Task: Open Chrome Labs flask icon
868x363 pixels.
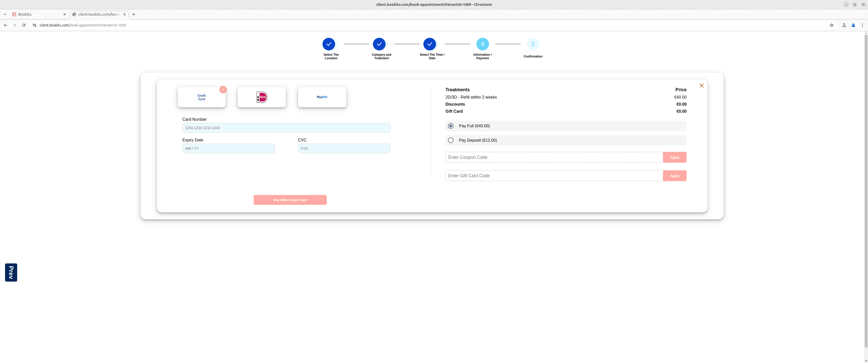Action: click(844, 25)
